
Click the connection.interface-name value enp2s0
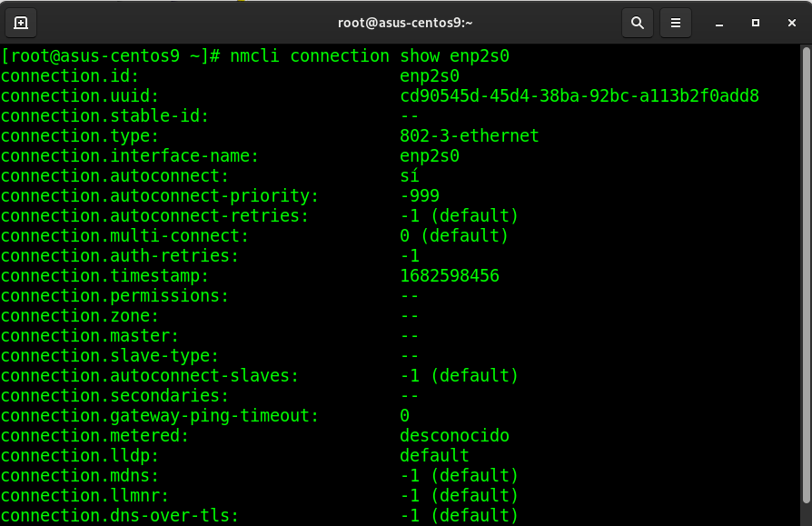click(x=430, y=155)
